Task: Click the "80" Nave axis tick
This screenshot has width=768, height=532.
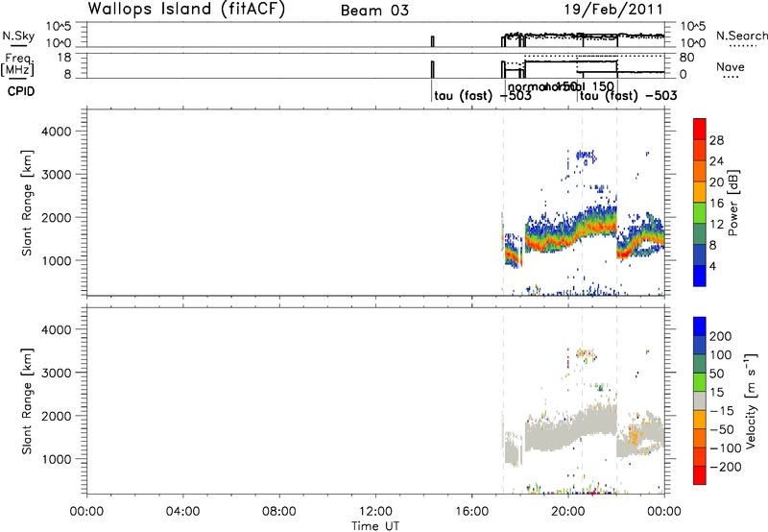Action: point(686,58)
